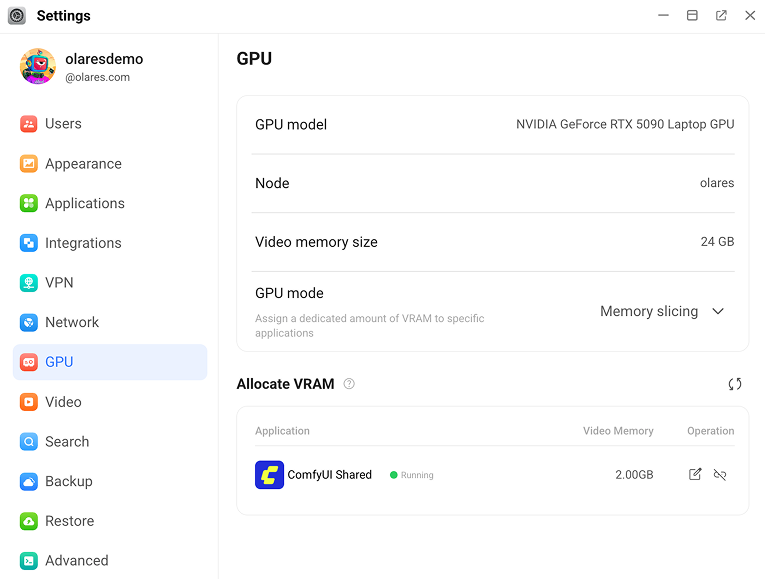765x579 pixels.
Task: Click the Settings gear icon in title bar
Action: click(x=17, y=16)
